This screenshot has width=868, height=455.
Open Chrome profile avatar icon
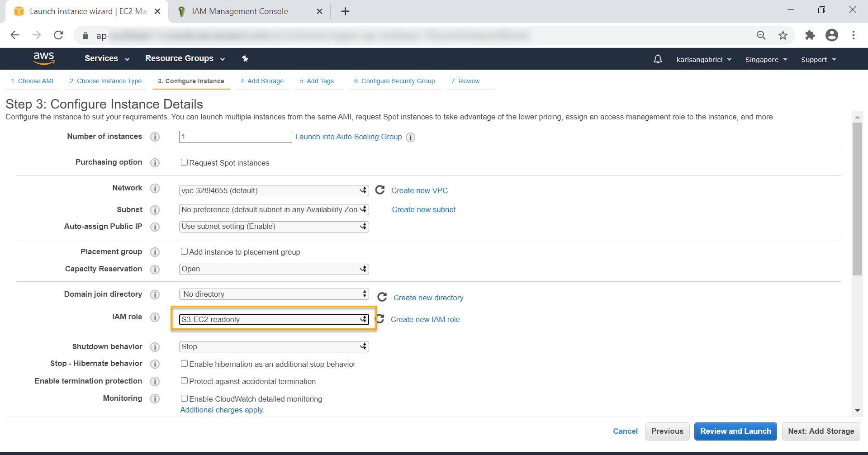click(831, 35)
